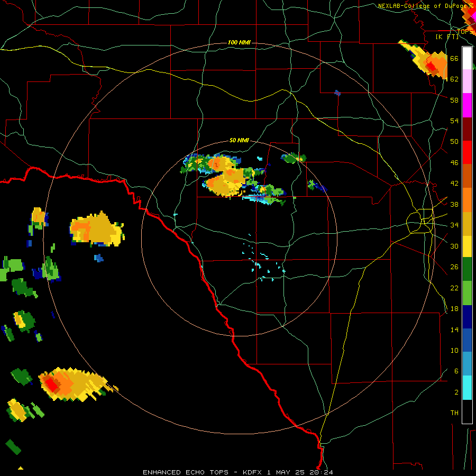
Task: Pick the light green legend swatch
Action: click(x=467, y=293)
